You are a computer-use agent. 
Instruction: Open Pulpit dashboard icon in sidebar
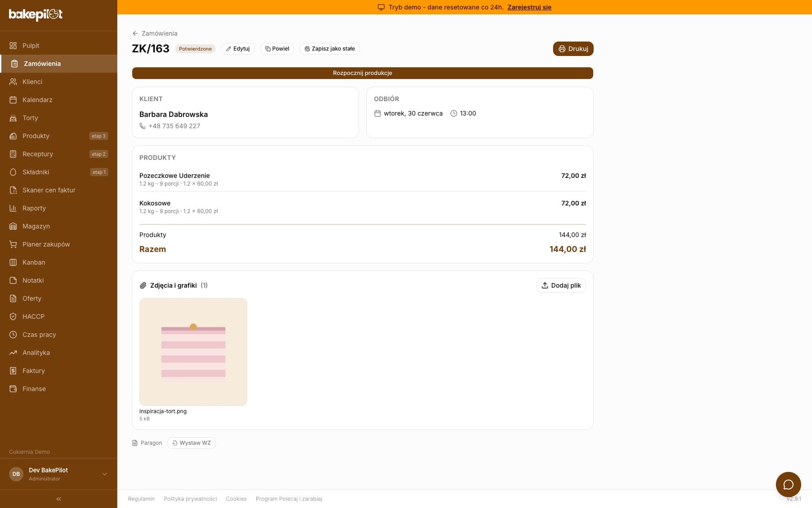point(13,46)
